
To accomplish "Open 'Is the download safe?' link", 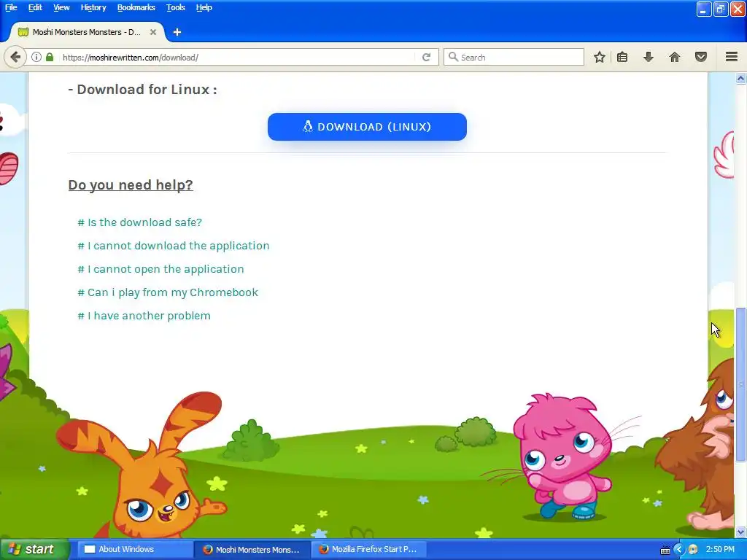I will (x=139, y=222).
